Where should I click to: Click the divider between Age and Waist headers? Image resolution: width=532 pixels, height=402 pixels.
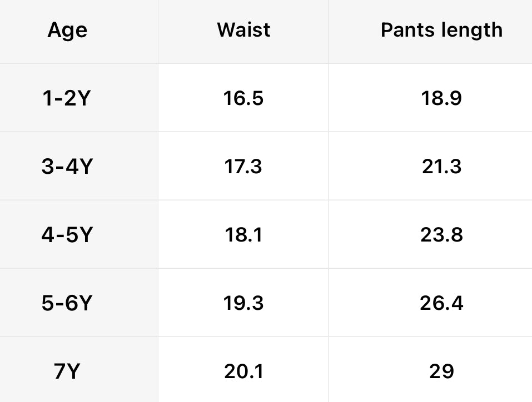click(x=158, y=31)
